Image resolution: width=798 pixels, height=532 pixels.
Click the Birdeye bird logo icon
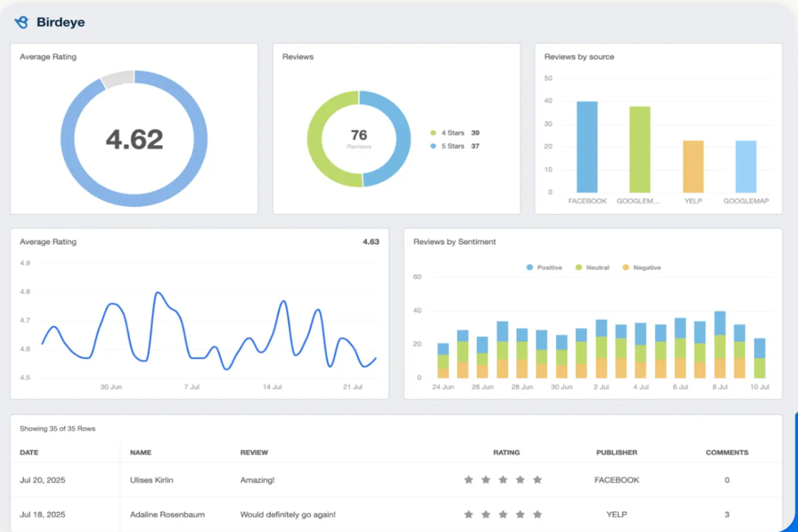pos(21,22)
